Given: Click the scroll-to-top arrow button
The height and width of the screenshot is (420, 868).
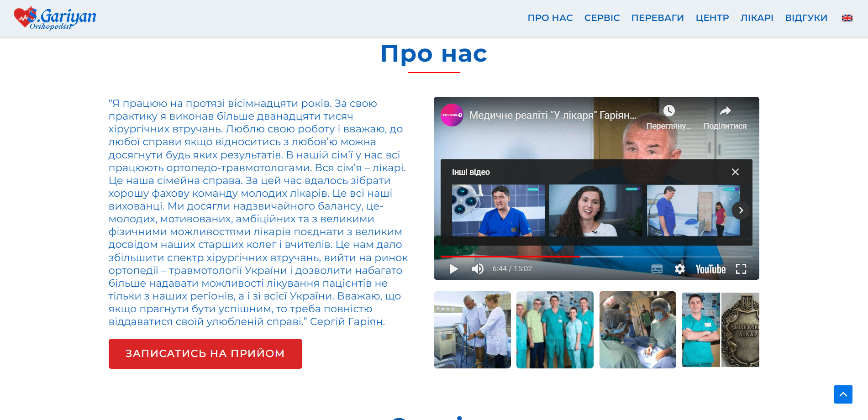Looking at the screenshot, I should [x=843, y=394].
